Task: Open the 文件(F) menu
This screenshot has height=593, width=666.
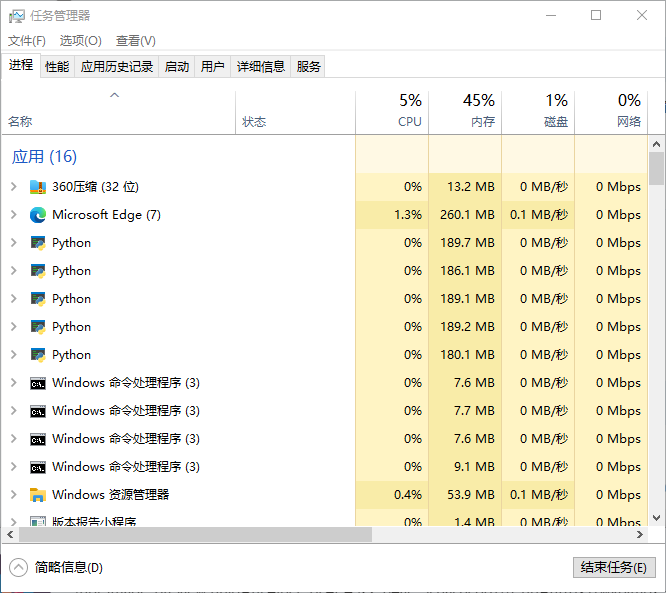Action: [27, 41]
